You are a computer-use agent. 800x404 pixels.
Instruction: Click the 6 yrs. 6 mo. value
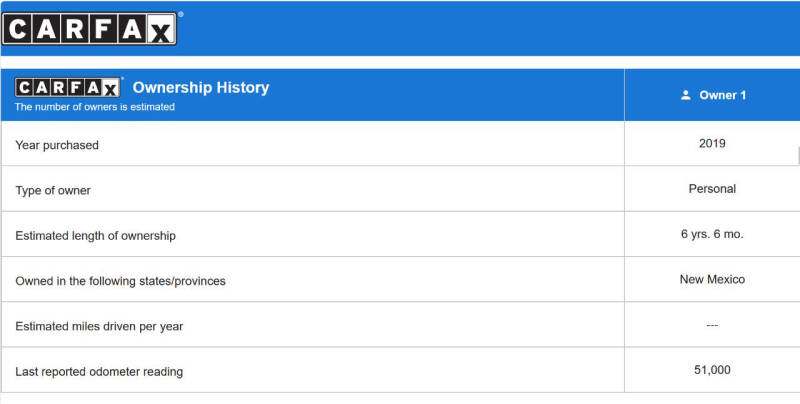[712, 234]
